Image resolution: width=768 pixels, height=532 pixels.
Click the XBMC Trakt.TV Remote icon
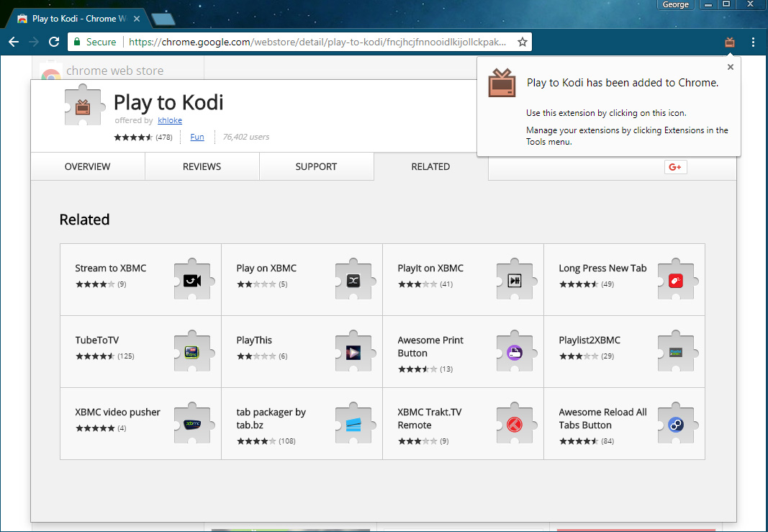pos(515,423)
